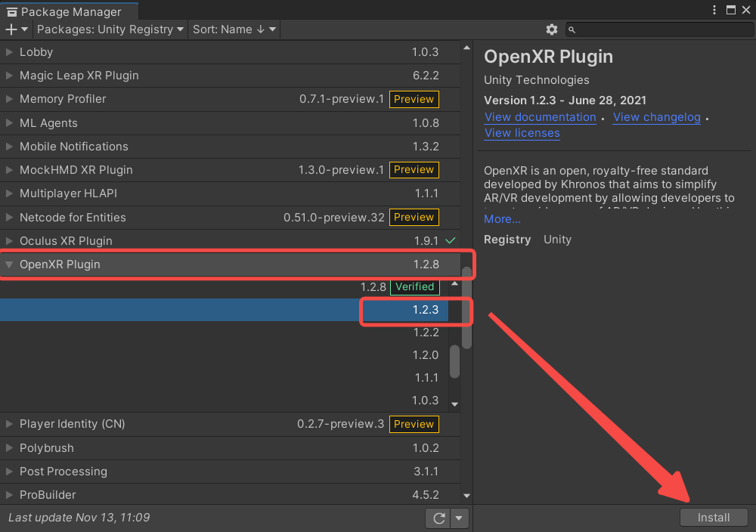Click the plus add package icon
756x532 pixels.
(x=11, y=29)
